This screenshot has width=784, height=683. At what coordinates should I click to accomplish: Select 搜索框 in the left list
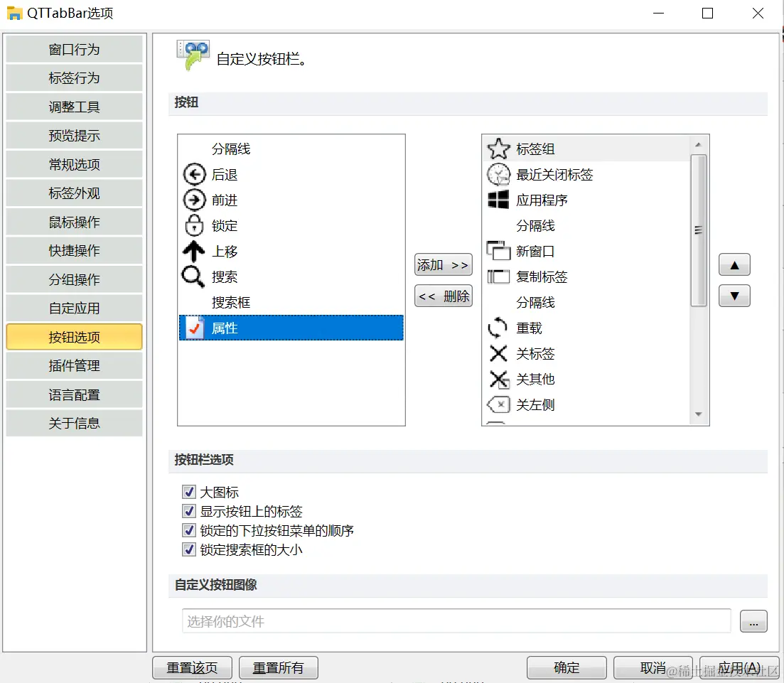pos(291,302)
